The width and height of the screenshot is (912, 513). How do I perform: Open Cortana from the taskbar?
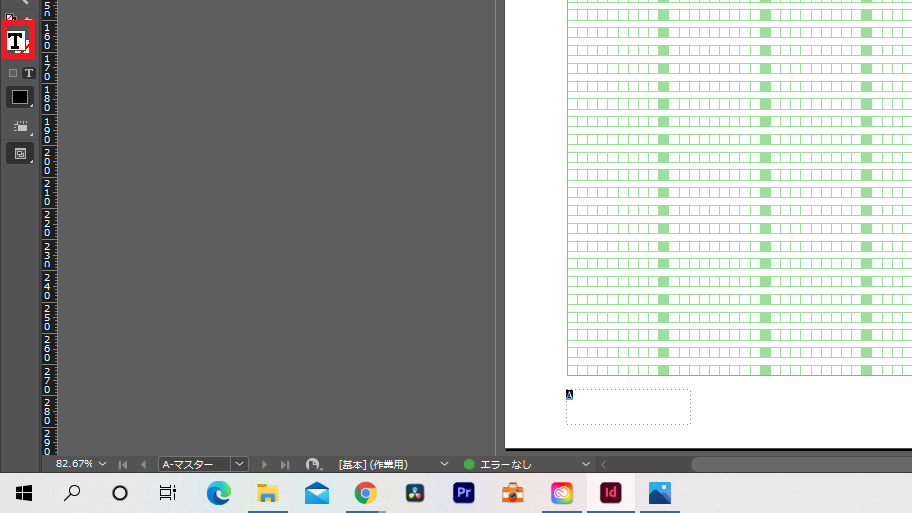click(x=120, y=493)
